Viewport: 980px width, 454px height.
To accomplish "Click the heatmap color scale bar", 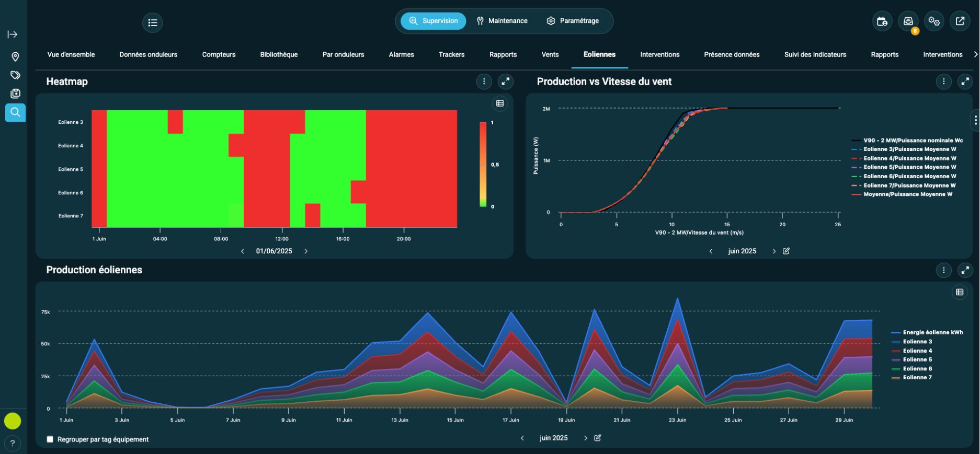I will pyautogui.click(x=483, y=164).
